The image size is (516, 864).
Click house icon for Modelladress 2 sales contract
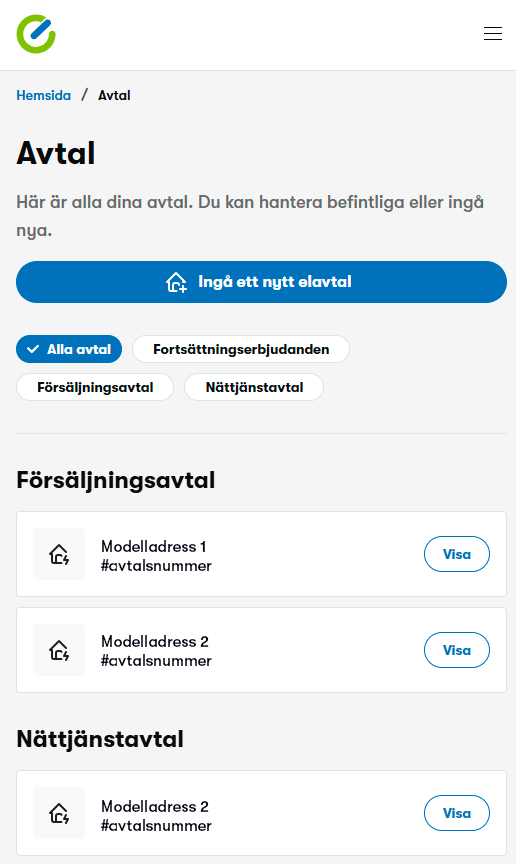point(59,650)
